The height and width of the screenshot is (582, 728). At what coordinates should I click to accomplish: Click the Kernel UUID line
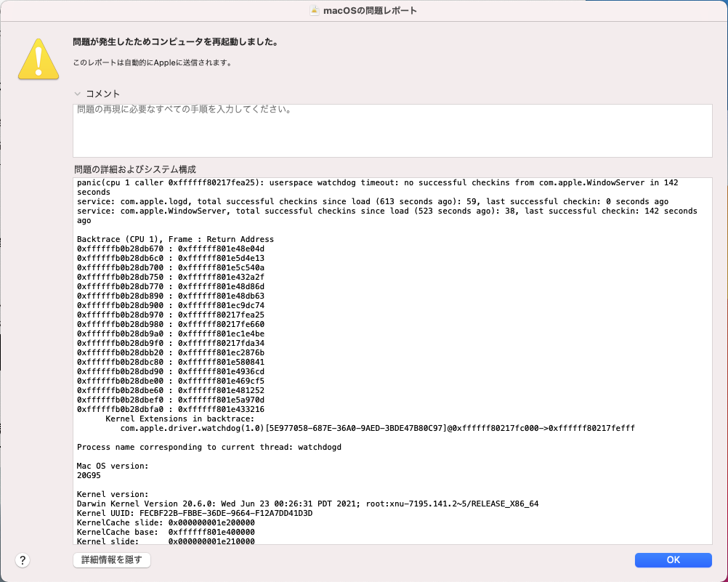pos(194,513)
